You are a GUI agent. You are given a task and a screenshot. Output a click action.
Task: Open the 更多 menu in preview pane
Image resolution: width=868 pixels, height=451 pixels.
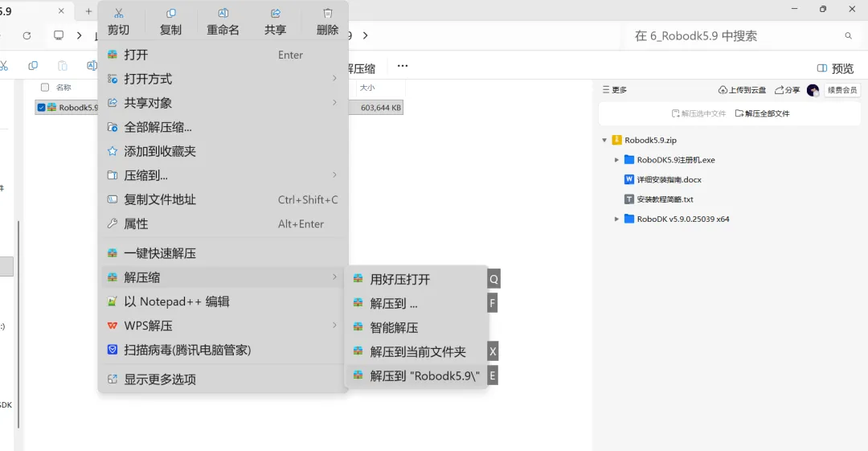pos(615,90)
